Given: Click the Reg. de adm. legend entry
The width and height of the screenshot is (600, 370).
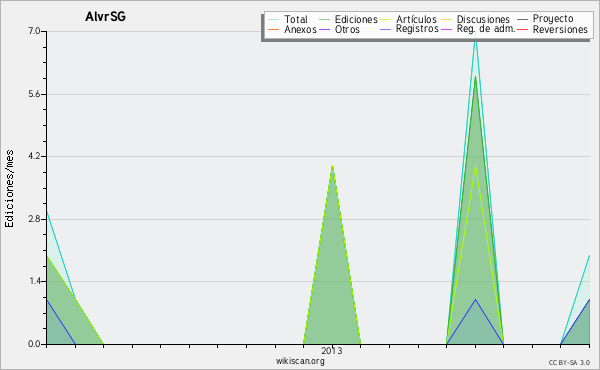Looking at the screenshot, I should click(x=478, y=29).
